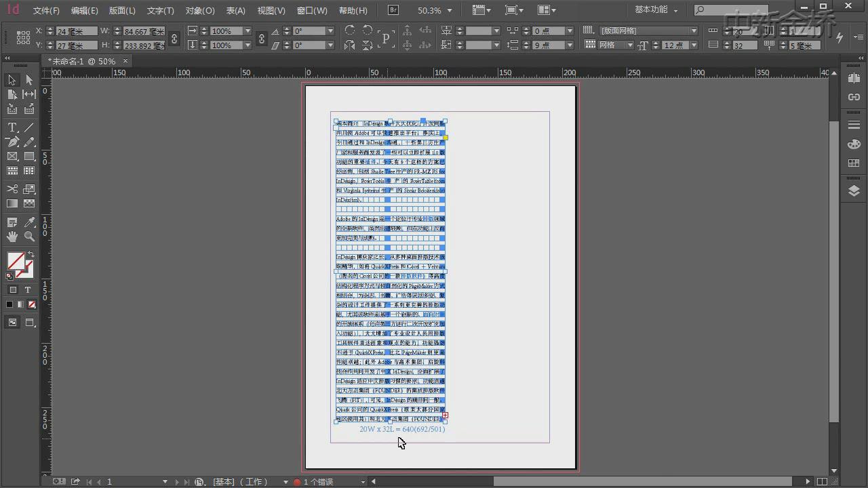Open the 窗口(W) menu
The height and width of the screenshot is (488, 868).
click(x=312, y=11)
